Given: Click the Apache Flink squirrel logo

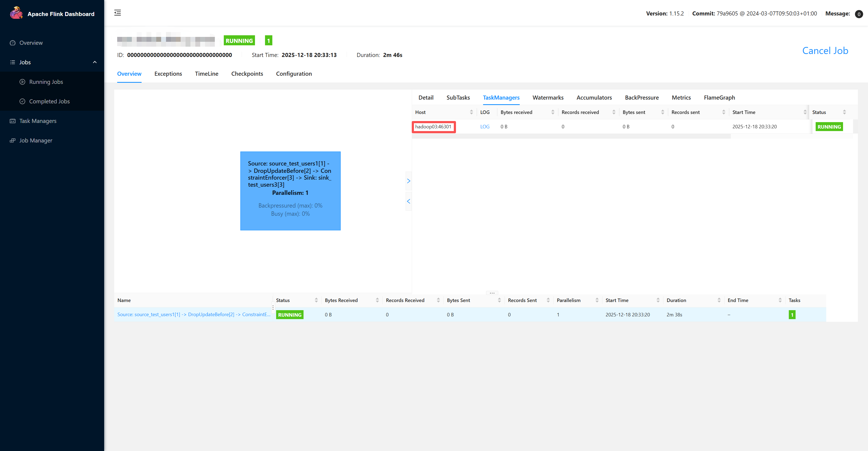Looking at the screenshot, I should click(x=16, y=13).
